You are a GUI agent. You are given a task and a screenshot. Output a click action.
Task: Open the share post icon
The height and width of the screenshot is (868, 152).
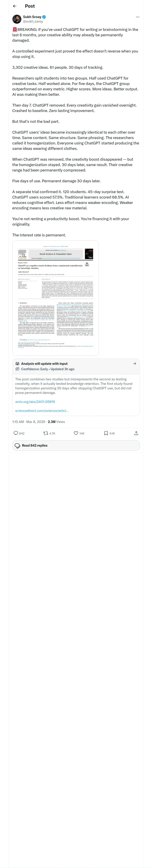click(x=136, y=433)
